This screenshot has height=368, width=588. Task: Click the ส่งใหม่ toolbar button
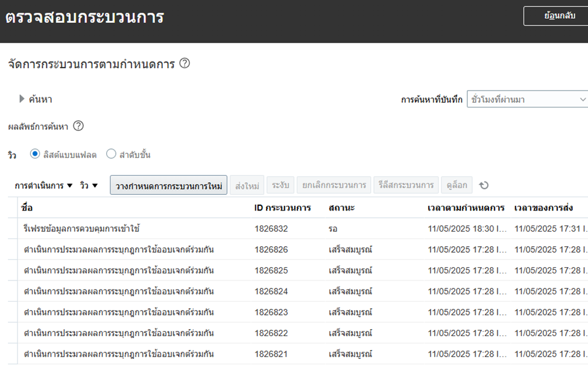pos(247,186)
